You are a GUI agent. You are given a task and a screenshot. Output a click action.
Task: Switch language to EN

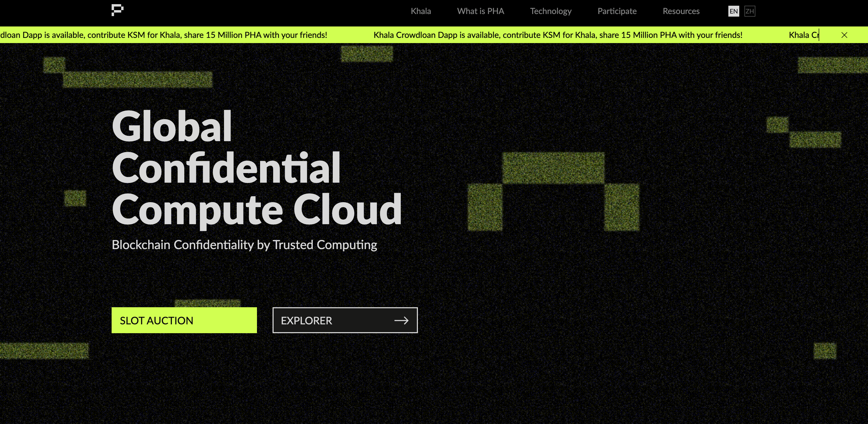pos(734,11)
